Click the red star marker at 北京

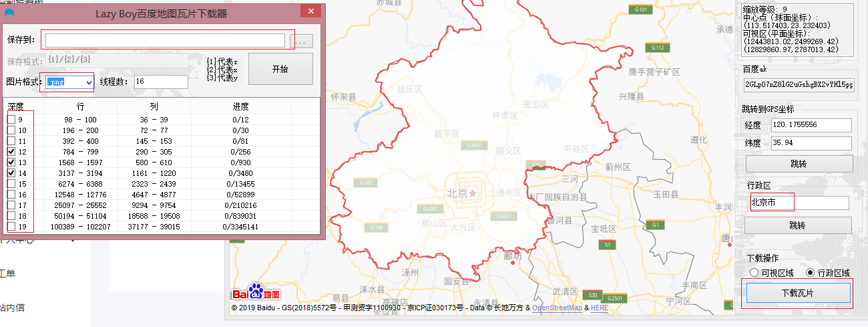(x=473, y=193)
